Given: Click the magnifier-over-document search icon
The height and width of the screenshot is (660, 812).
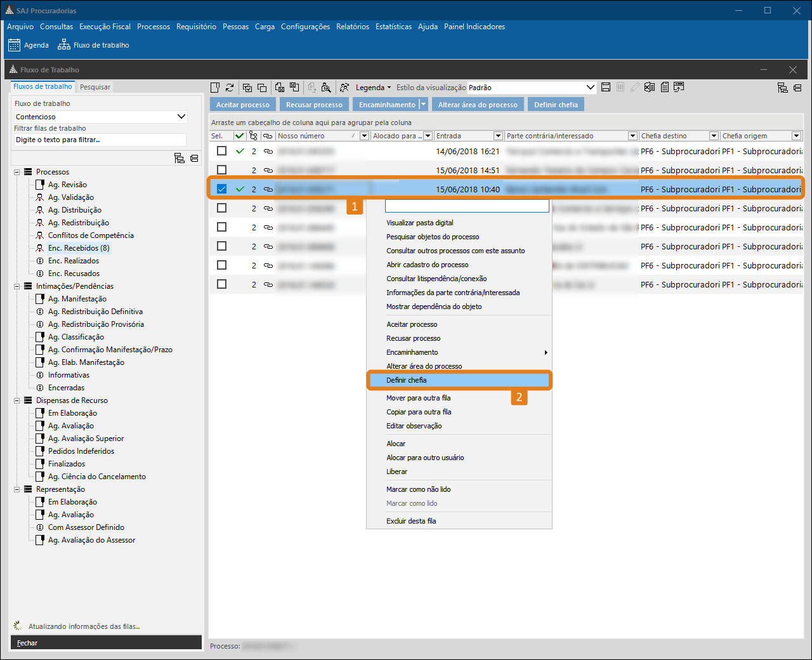Looking at the screenshot, I should pyautogui.click(x=326, y=88).
